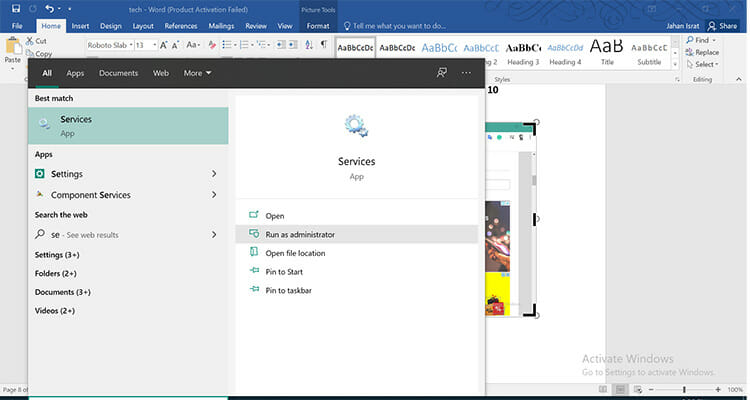Screen dimensions: 750x400
Task: Collapse the ribbon with the chevron arrow
Action: pos(739,79)
